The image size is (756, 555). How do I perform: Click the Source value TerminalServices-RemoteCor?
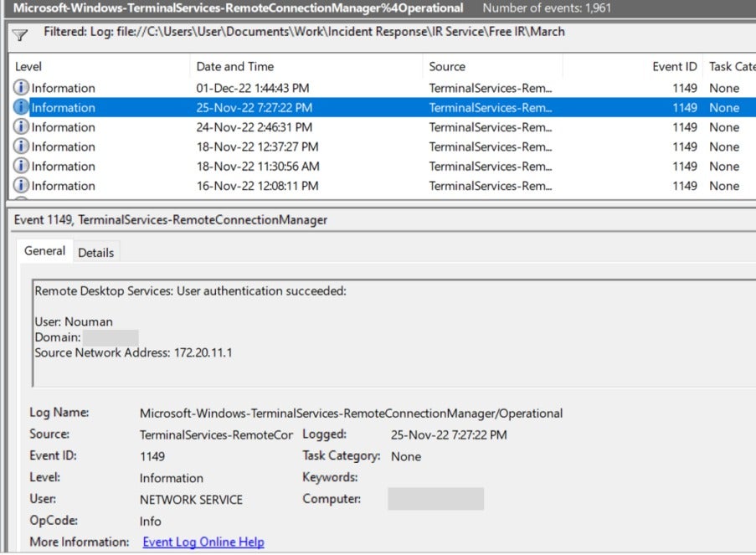coord(216,435)
